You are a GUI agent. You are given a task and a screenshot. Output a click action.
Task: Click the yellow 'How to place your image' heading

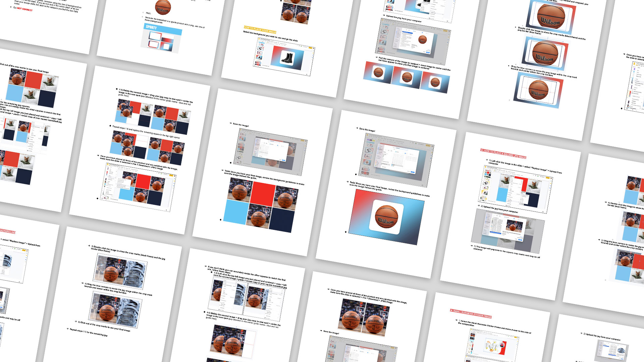(x=260, y=29)
